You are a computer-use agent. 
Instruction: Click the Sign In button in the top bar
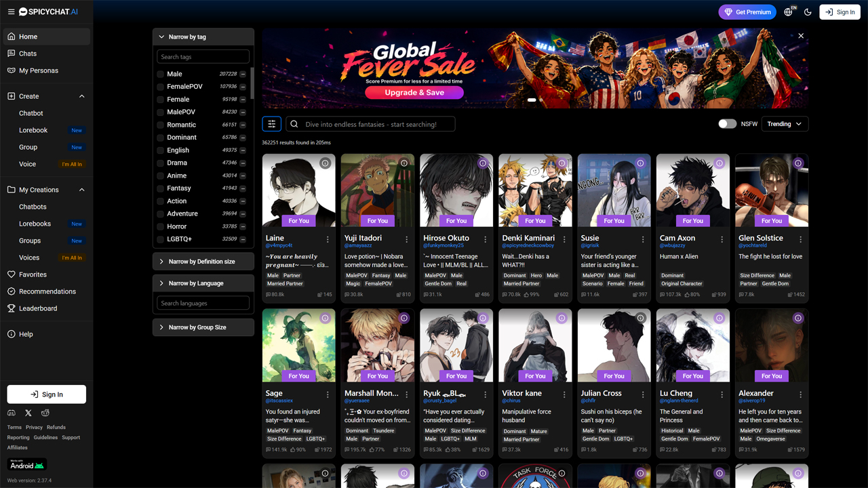840,12
